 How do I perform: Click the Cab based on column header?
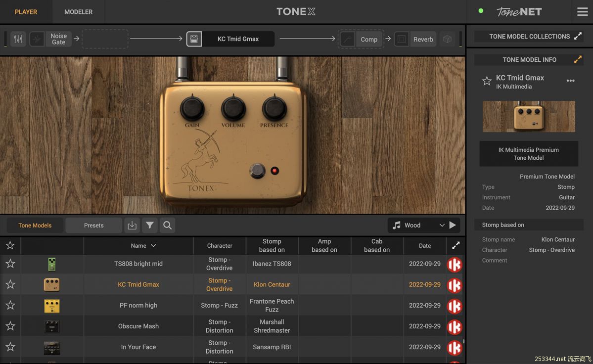(377, 246)
